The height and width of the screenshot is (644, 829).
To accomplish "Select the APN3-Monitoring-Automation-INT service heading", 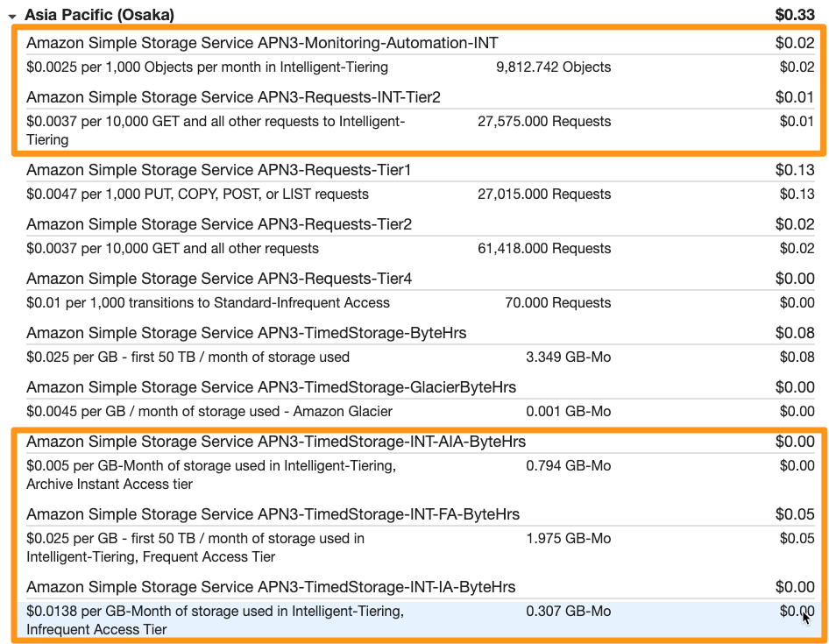I will point(262,43).
